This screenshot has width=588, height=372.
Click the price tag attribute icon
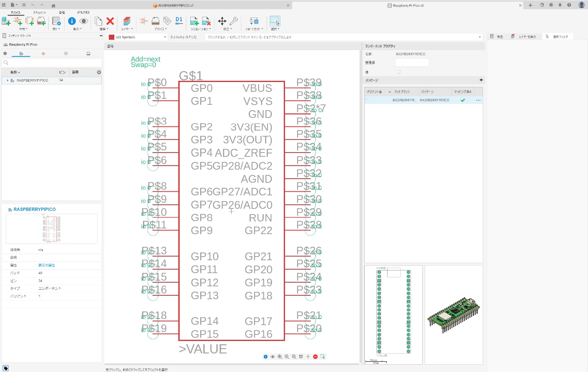[167, 21]
